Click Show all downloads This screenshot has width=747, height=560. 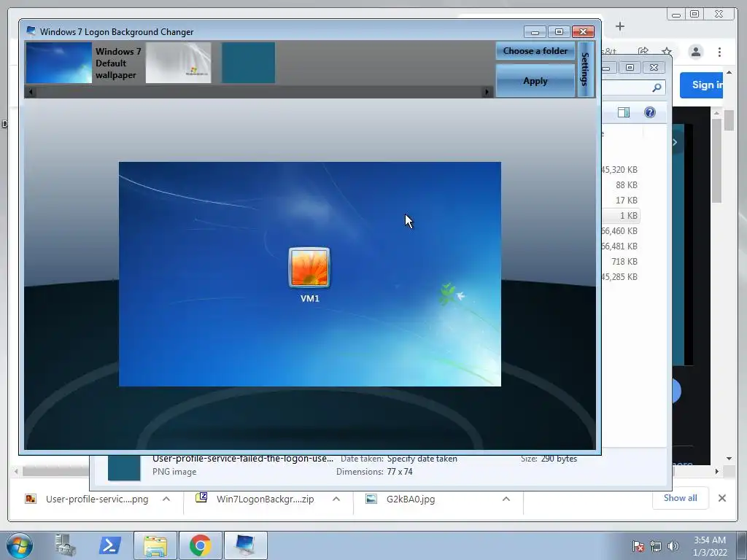pos(681,498)
